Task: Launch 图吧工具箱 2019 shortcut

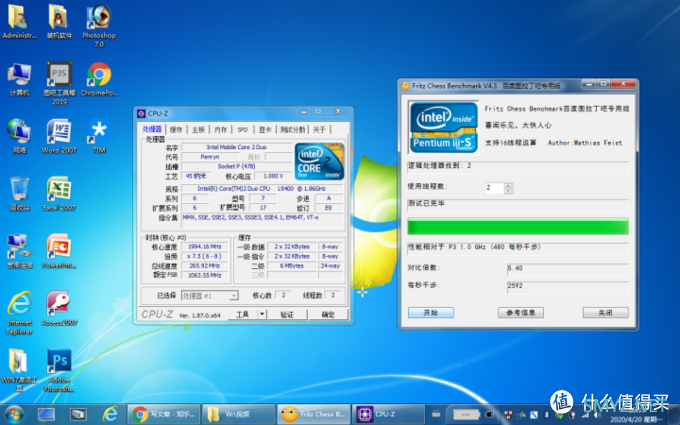Action: 59,83
